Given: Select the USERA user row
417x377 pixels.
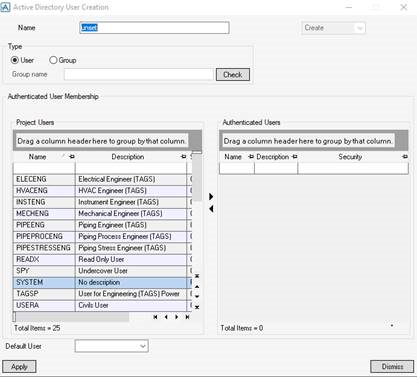Looking at the screenshot, I should pyautogui.click(x=103, y=305).
